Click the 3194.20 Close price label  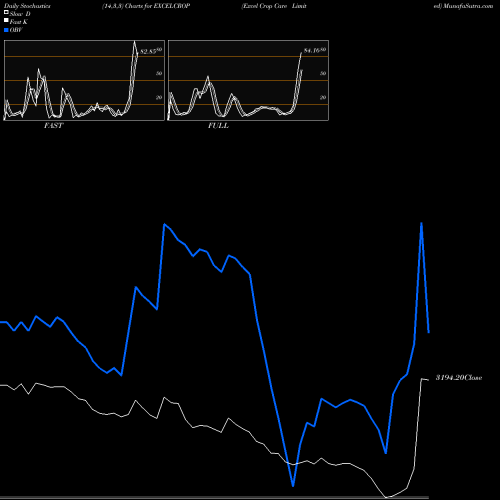tap(459, 378)
